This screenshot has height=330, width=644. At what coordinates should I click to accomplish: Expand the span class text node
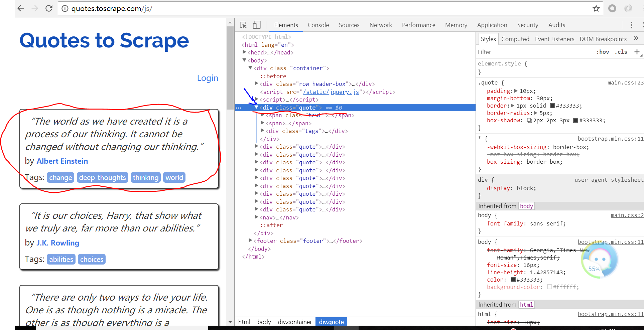[263, 115]
